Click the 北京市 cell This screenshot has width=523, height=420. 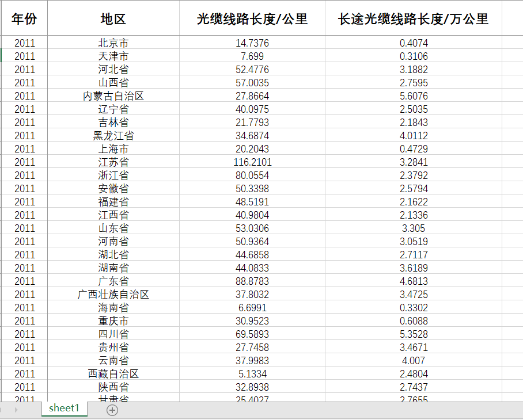point(113,43)
